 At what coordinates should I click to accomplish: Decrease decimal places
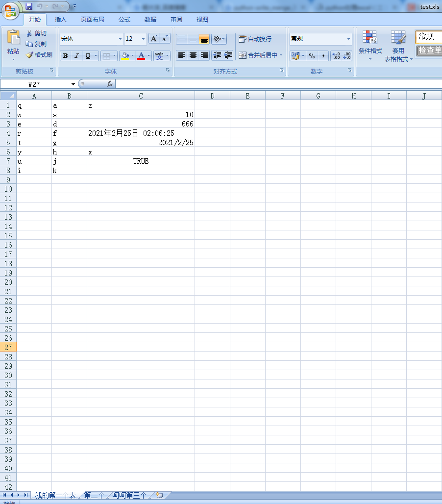(347, 56)
